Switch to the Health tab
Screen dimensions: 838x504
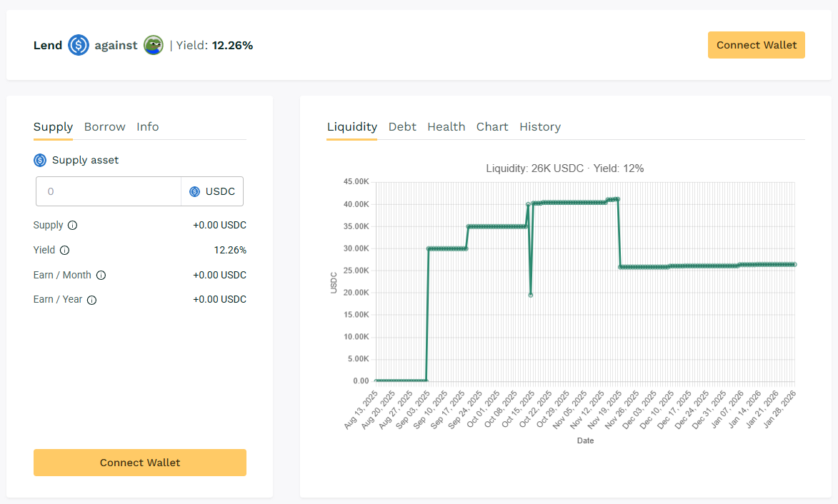(446, 127)
